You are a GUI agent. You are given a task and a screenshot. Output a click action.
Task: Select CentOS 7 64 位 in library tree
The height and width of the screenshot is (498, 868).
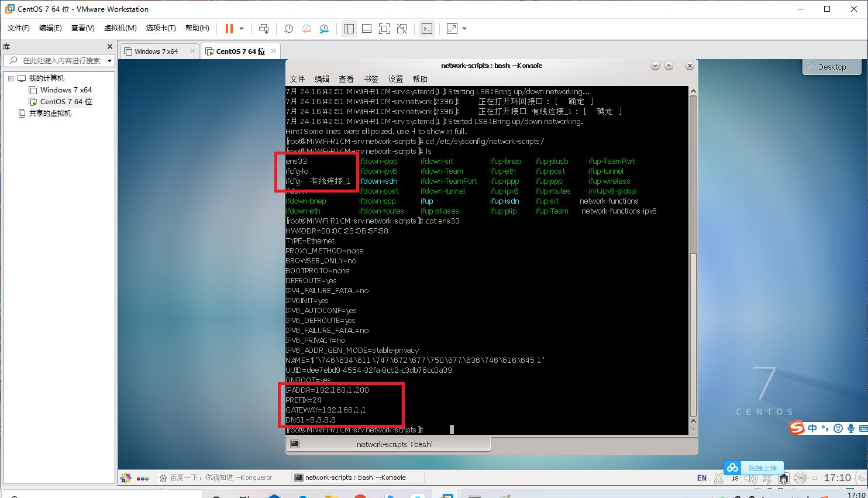(66, 102)
